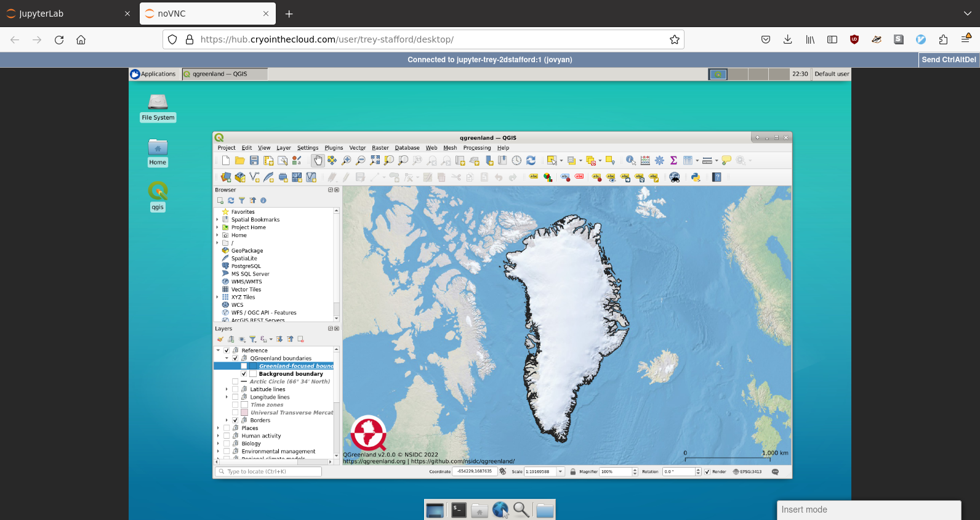
Task: Open the Raster menu
Action: coord(380,148)
